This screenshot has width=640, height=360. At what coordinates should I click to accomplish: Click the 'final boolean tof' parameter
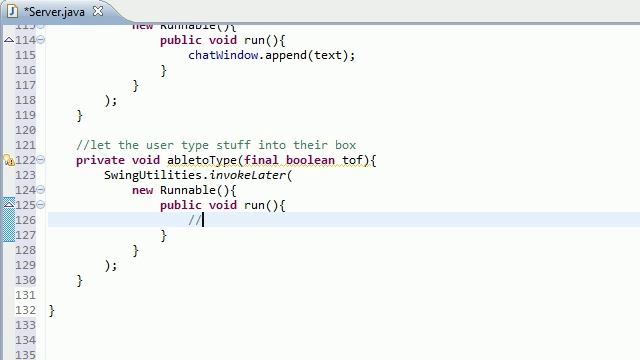303,160
